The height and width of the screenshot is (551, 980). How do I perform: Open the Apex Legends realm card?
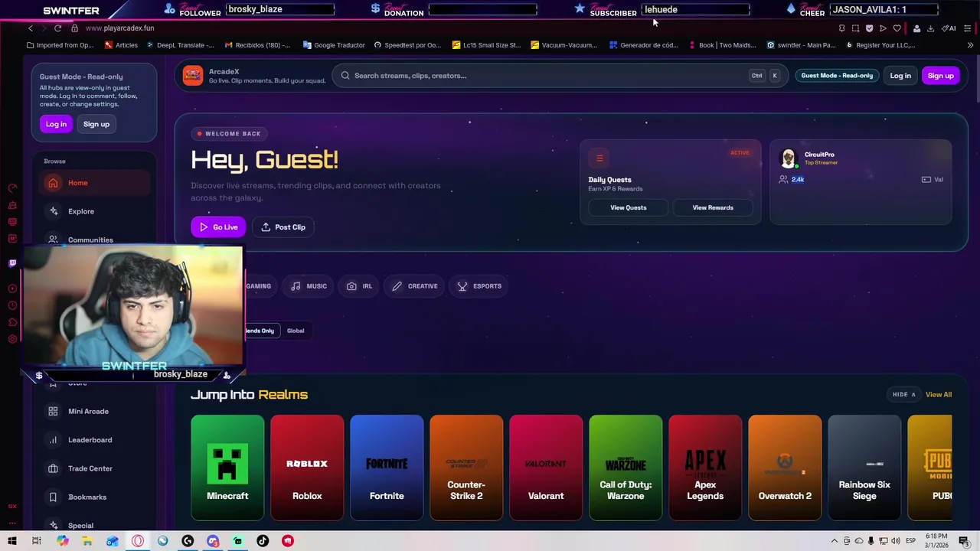(x=705, y=468)
